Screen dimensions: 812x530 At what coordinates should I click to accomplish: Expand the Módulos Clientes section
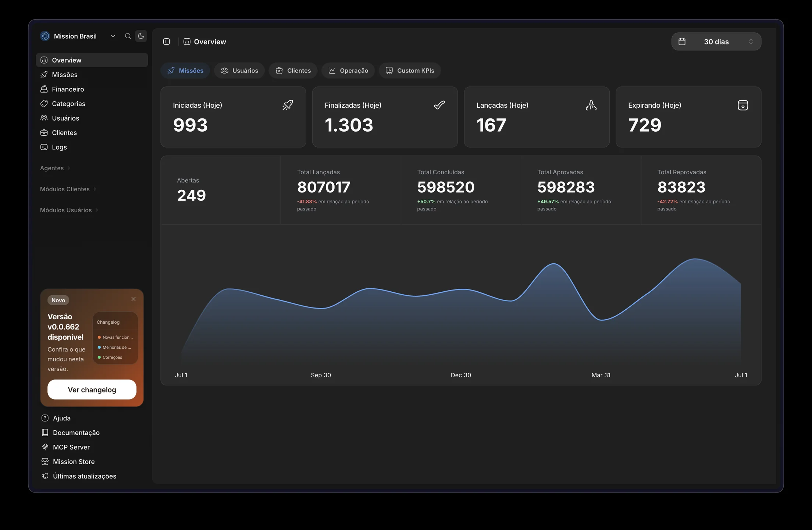coord(68,189)
